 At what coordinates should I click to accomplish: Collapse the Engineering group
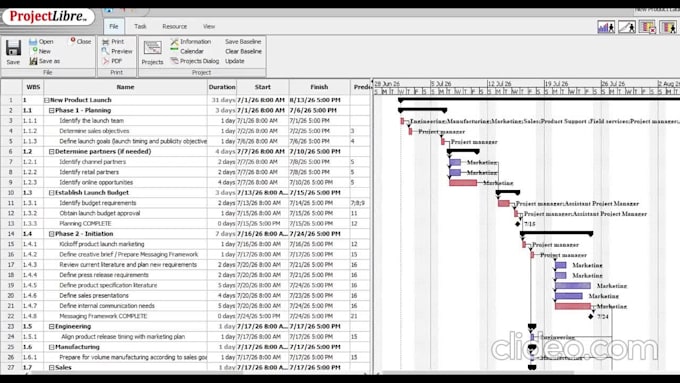(x=52, y=327)
